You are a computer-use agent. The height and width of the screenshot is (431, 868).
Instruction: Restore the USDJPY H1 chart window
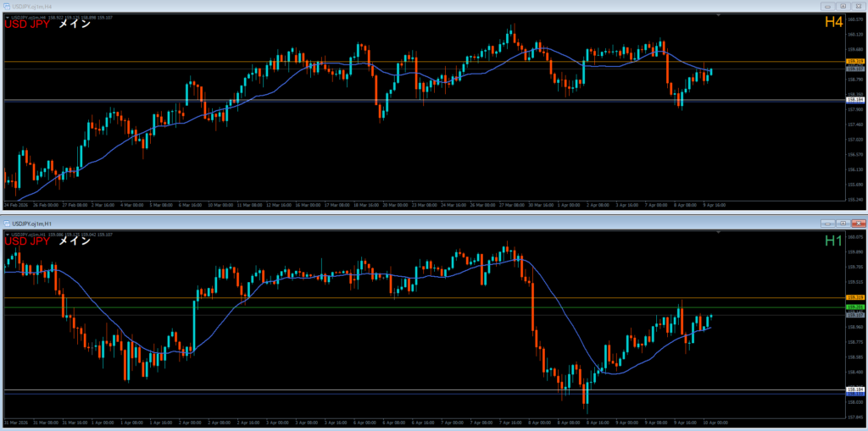pyautogui.click(x=843, y=224)
